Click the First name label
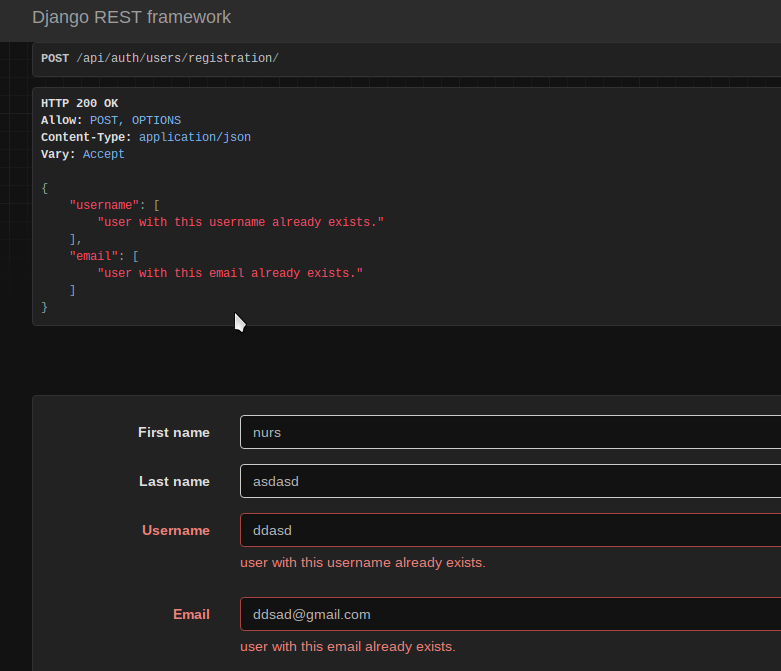This screenshot has height=671, width=781. [174, 432]
